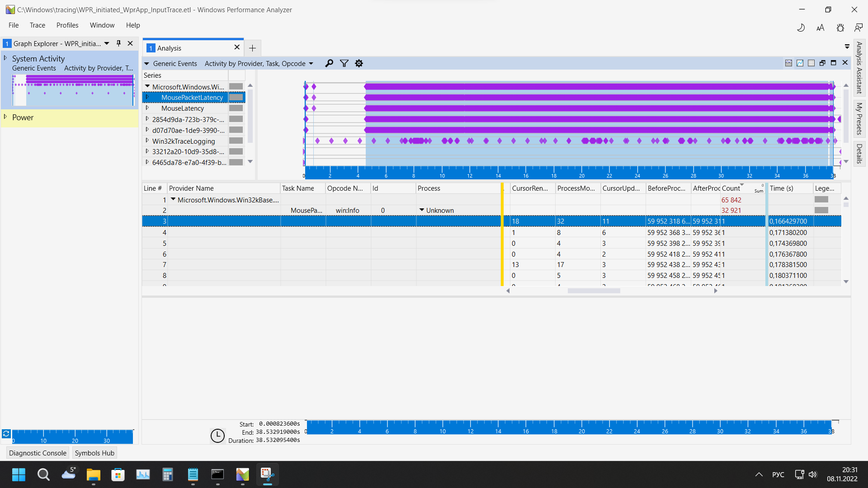The width and height of the screenshot is (868, 488).
Task: Click the bug report icon
Action: pyautogui.click(x=840, y=28)
